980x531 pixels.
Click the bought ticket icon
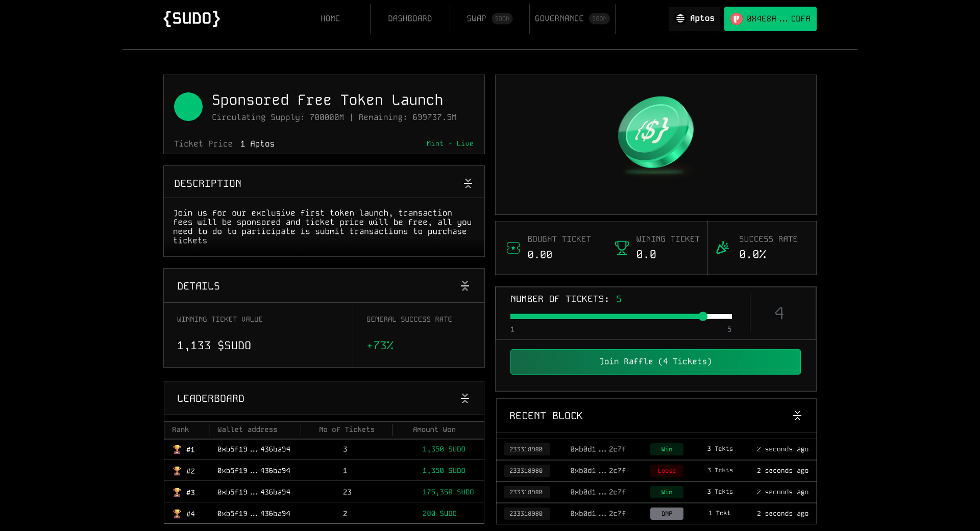pos(513,248)
